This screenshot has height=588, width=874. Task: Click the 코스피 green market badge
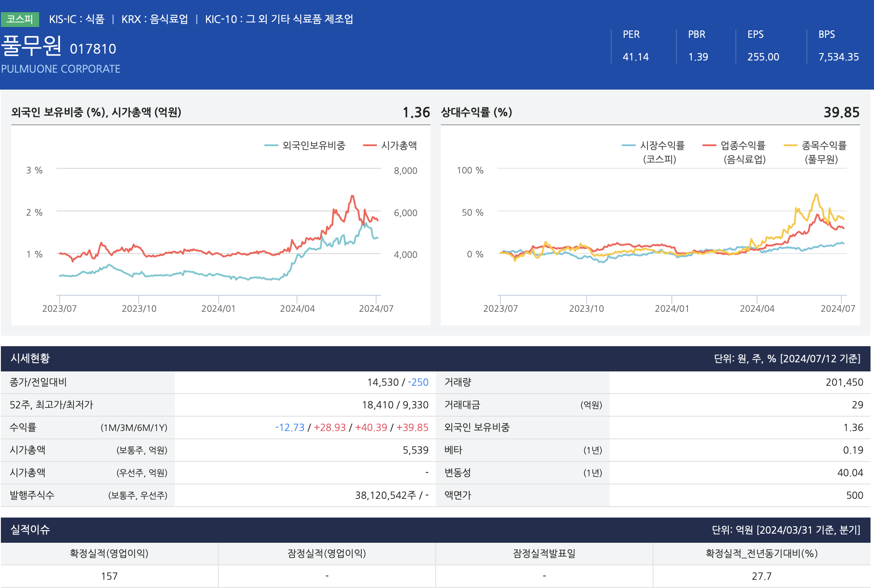20,19
